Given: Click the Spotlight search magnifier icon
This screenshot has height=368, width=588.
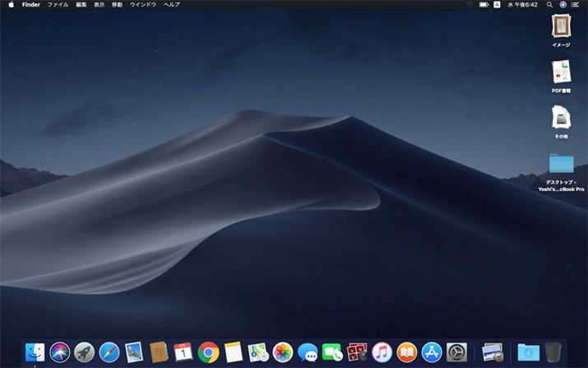Looking at the screenshot, I should coord(549,5).
